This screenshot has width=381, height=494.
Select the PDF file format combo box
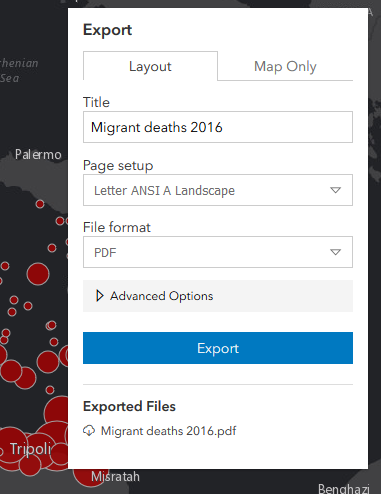[x=218, y=252]
